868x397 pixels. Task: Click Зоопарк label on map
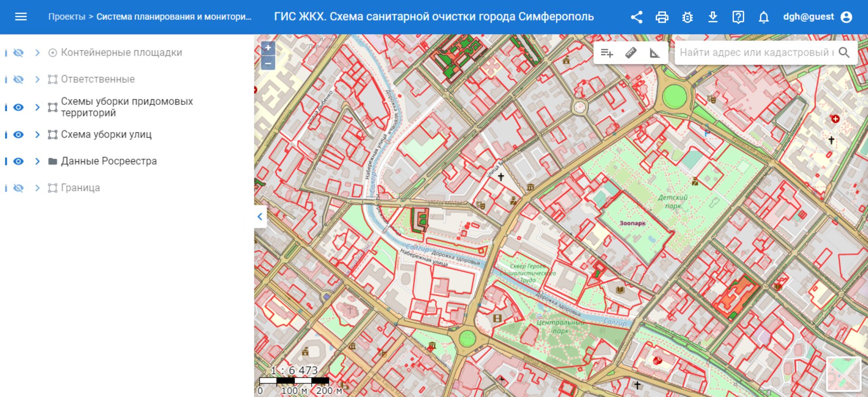click(632, 223)
